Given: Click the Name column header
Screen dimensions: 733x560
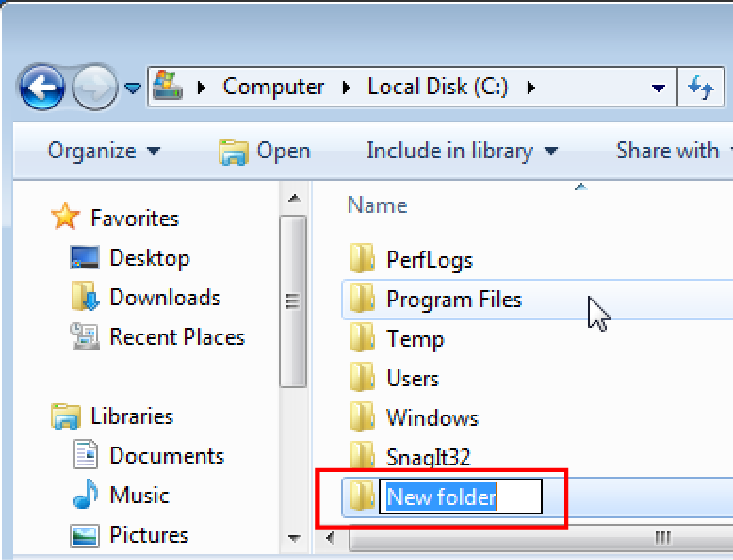Looking at the screenshot, I should tap(377, 206).
